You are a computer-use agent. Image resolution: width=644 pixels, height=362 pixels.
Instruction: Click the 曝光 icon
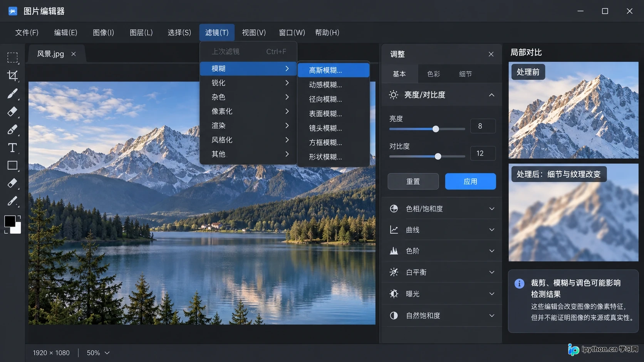pos(394,294)
